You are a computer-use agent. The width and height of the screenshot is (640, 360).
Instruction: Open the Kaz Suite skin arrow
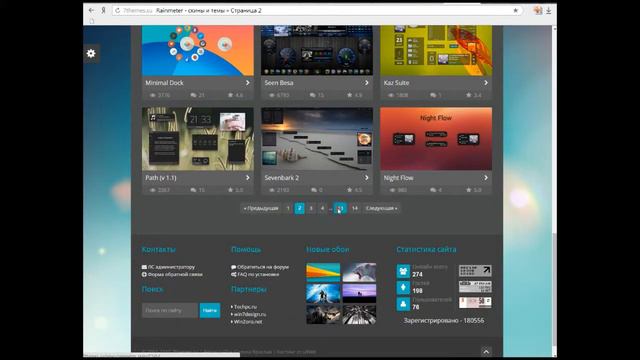coord(486,83)
